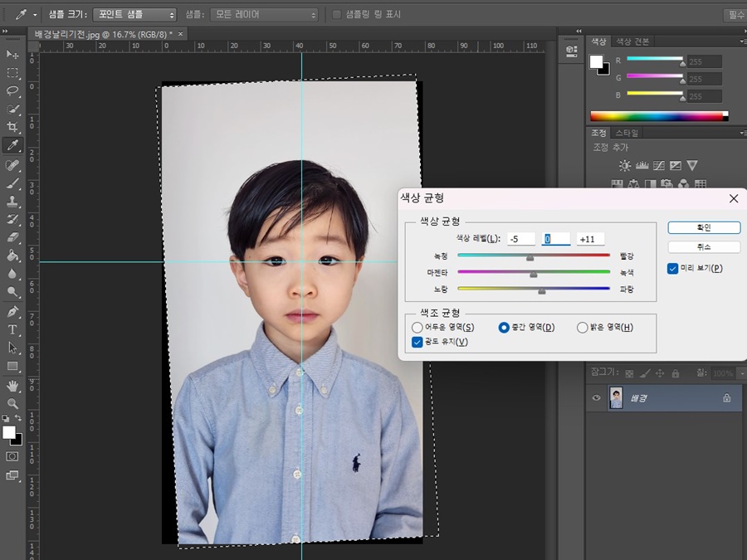Hide the 배경 layer with the eye

pos(596,397)
